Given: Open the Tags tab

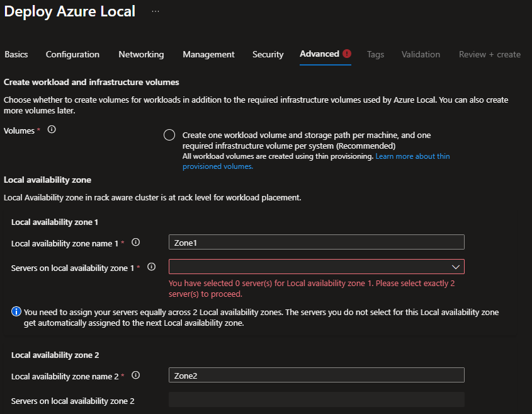Looking at the screenshot, I should (375, 54).
